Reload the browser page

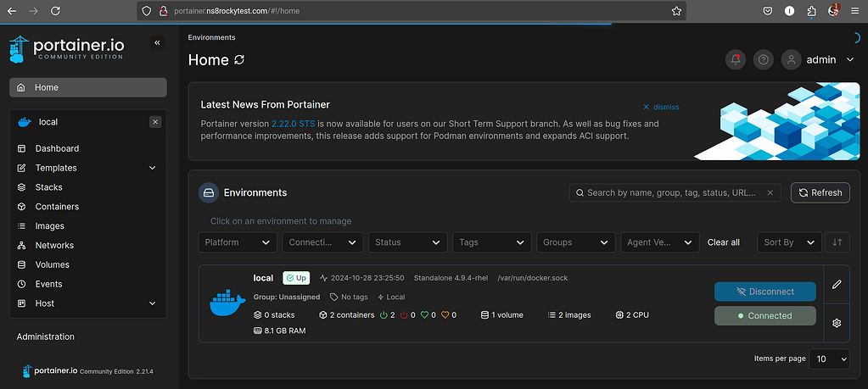click(55, 11)
